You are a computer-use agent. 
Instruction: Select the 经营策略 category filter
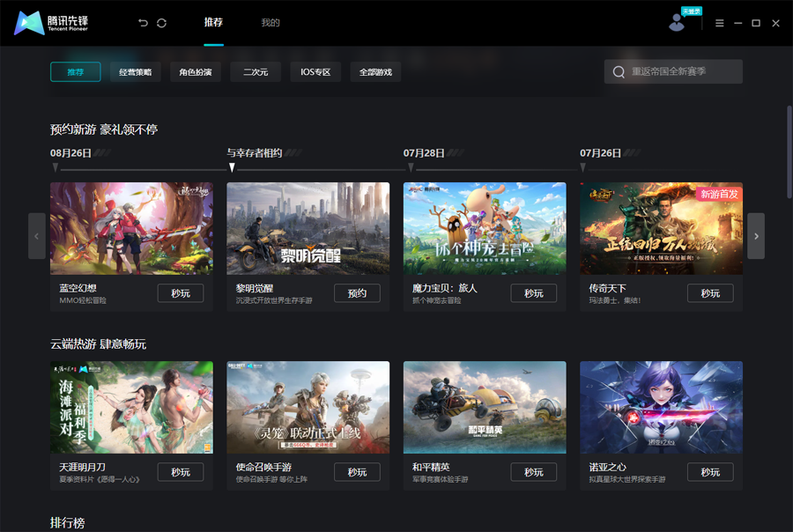tap(135, 72)
